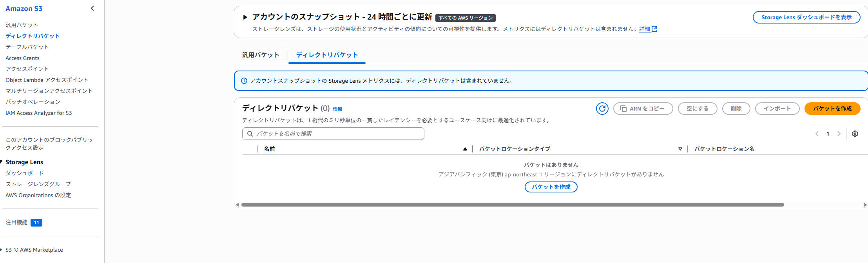
Task: Open Storage Lens ダッシュボード link
Action: (x=25, y=173)
